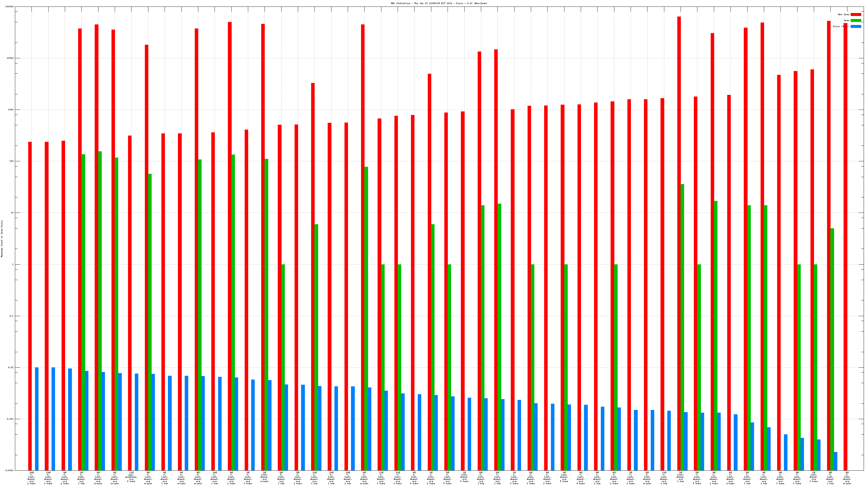Click the zen.spamhaus.org 8 hops x-axis label
Screen dimensions: 868x488
tap(131, 477)
